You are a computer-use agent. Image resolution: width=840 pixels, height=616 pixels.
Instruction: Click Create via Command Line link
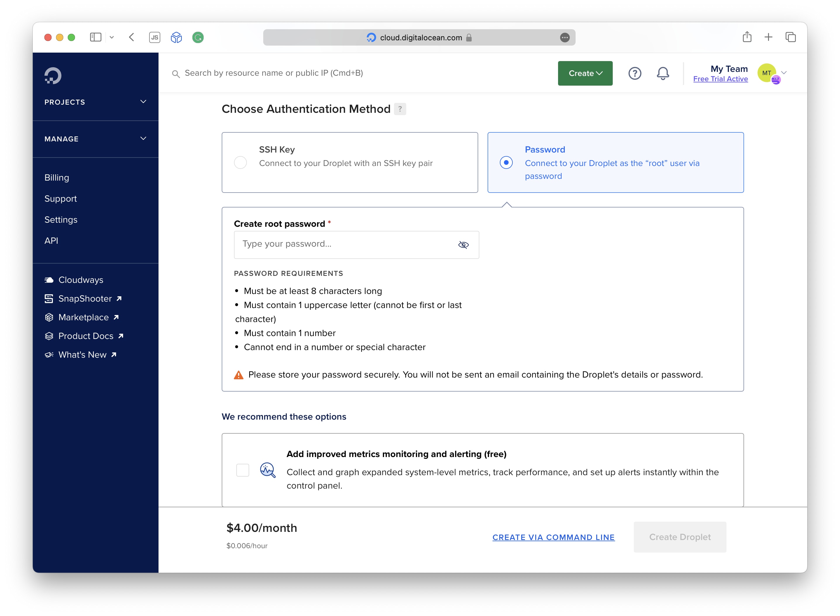[553, 537]
